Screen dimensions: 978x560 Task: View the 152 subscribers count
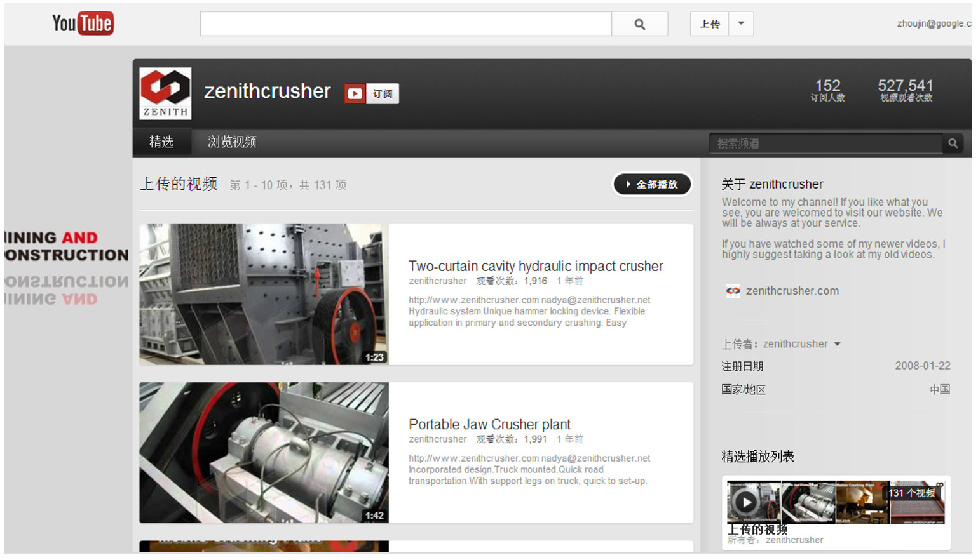pos(827,90)
